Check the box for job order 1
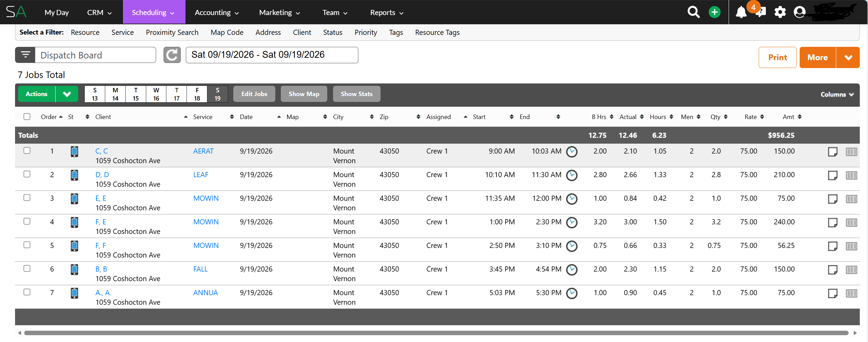This screenshot has height=342, width=868. pyautogui.click(x=27, y=150)
